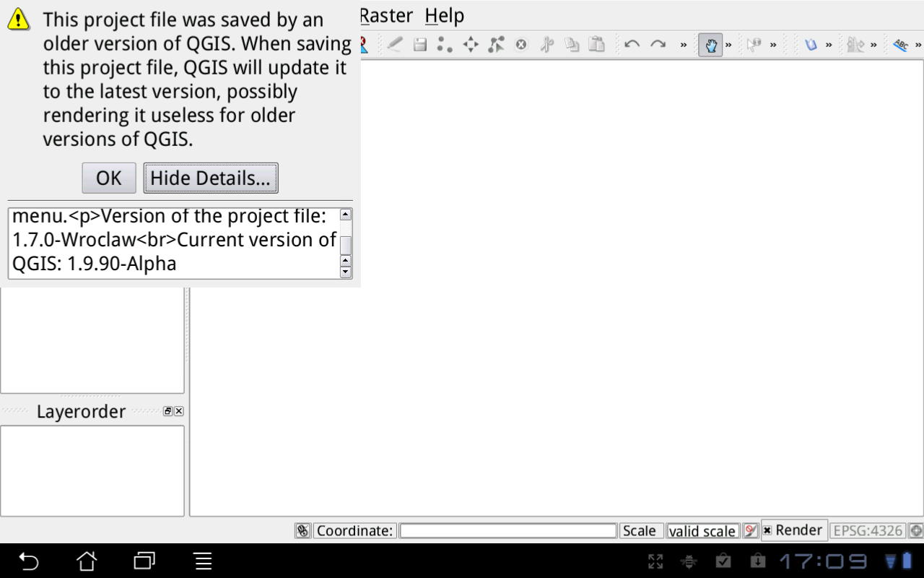Click the Toggle Editing pencil icon
This screenshot has width=924, height=578.
point(394,45)
